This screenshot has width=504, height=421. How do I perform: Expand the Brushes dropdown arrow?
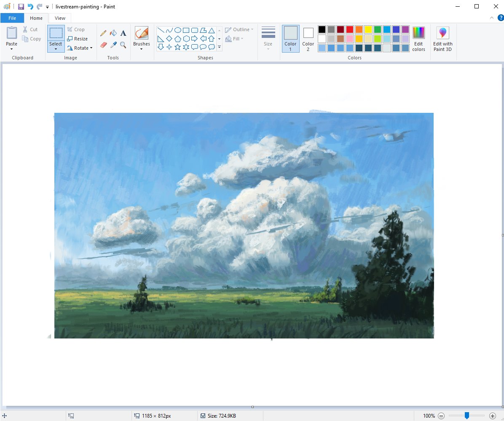(142, 49)
